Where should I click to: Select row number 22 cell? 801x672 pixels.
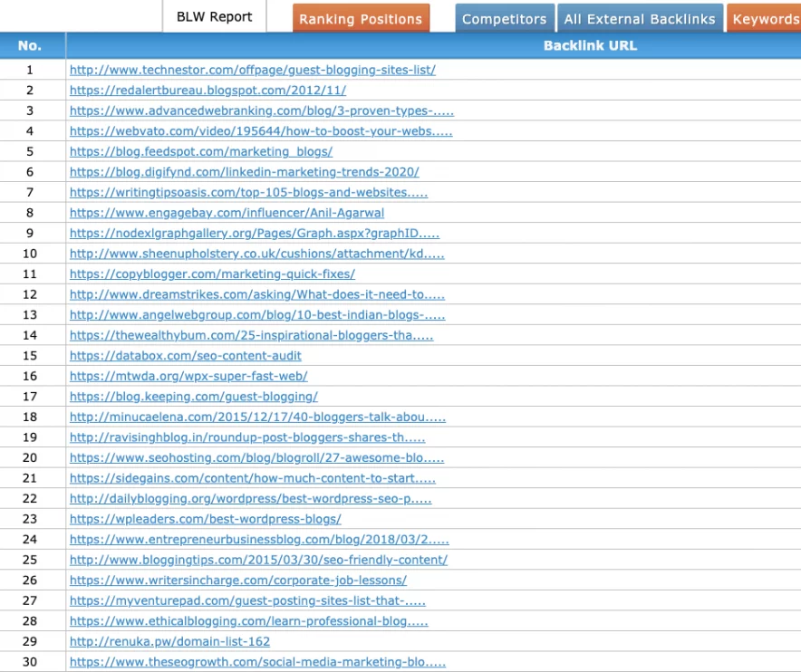(x=30, y=499)
